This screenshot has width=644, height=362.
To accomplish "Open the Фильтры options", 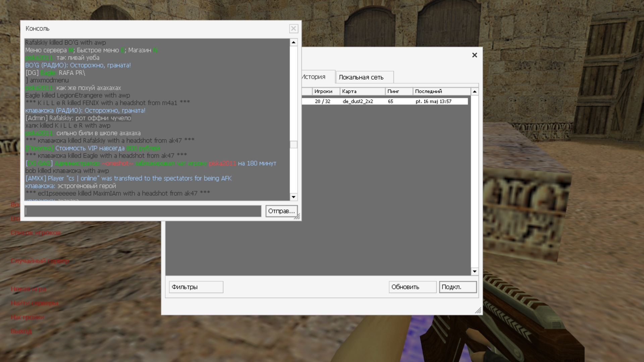I will [196, 287].
